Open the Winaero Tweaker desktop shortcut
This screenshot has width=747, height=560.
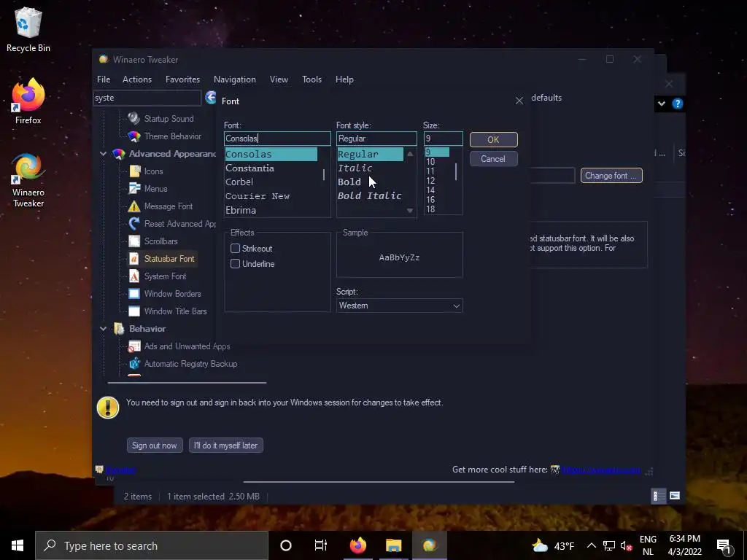pos(28,180)
